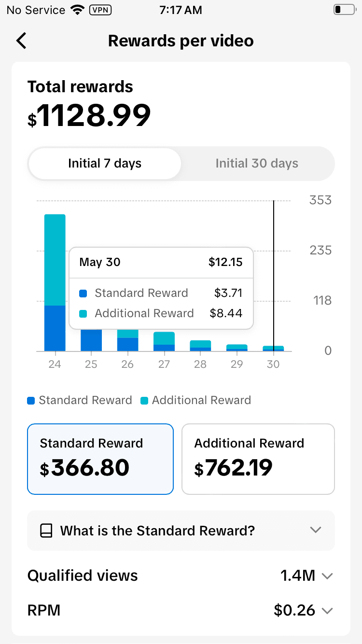The image size is (362, 644).
Task: Expand the Qualified views chevron
Action: click(327, 576)
